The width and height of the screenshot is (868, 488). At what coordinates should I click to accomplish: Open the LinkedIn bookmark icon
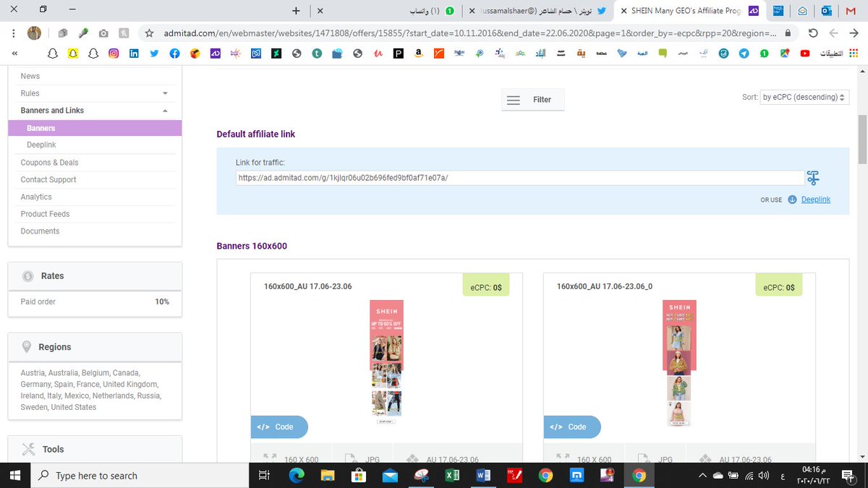pyautogui.click(x=134, y=53)
